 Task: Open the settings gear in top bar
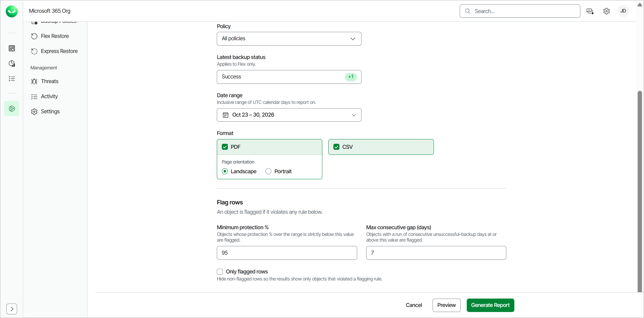[x=606, y=11]
